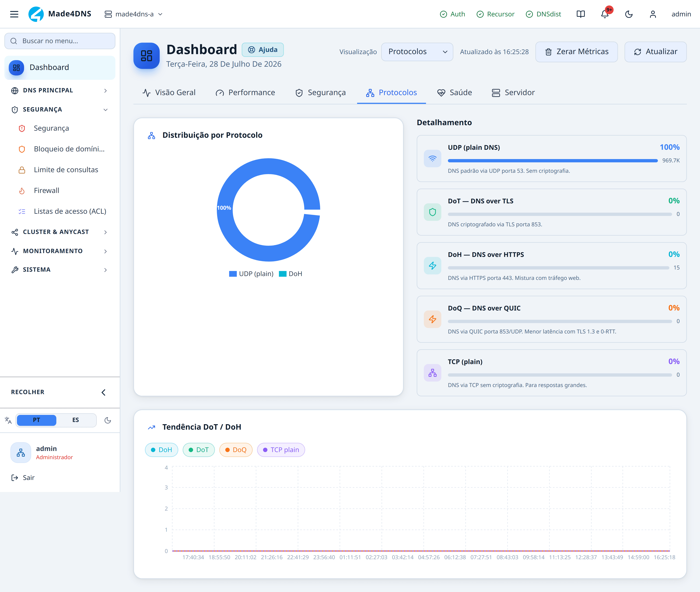Click the UDP plain DNS progress bar

553,161
